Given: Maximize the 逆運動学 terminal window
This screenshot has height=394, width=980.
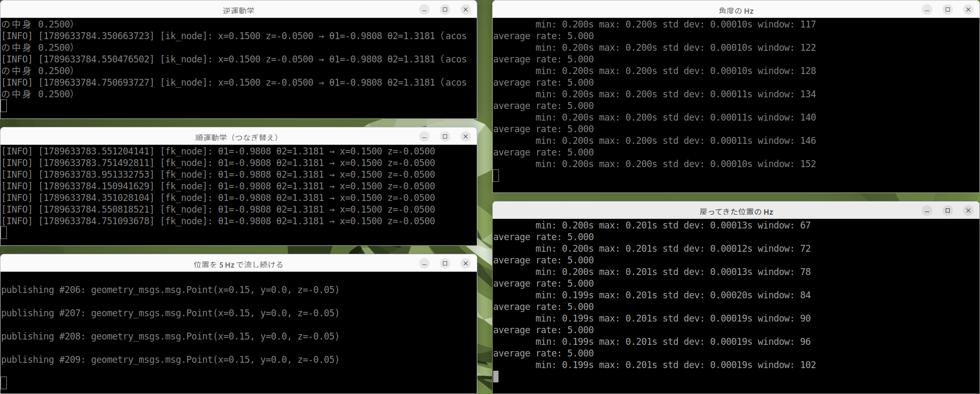Looking at the screenshot, I should [x=445, y=10].
